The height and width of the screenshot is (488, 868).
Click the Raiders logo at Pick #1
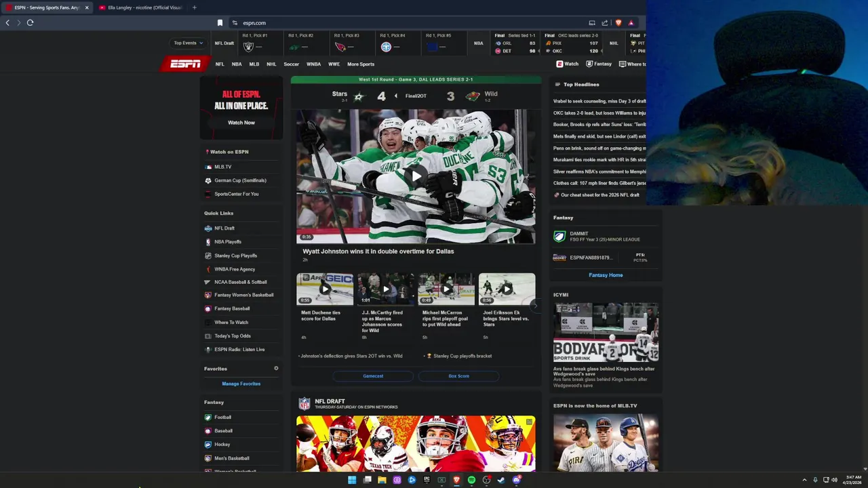point(248,47)
